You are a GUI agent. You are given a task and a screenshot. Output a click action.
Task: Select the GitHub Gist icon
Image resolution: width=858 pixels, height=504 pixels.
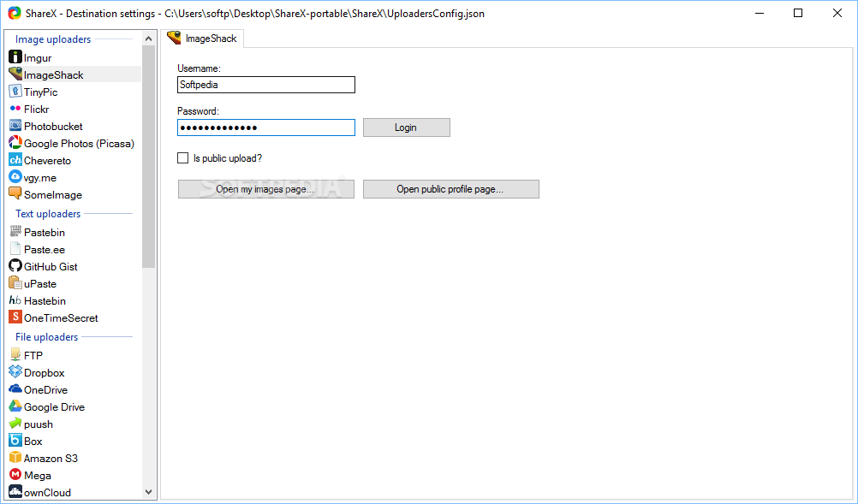[x=15, y=265]
